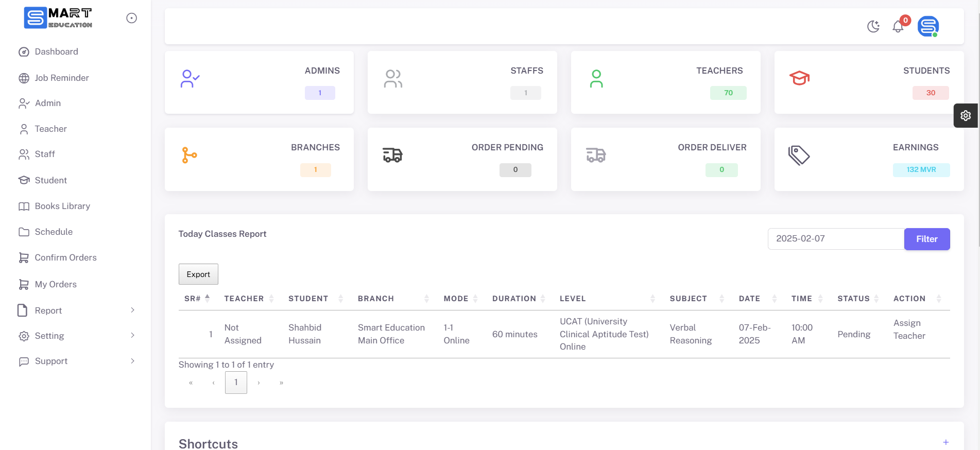Viewport: 980px width, 450px height.
Task: Open the settings gear customizer panel
Action: click(966, 115)
